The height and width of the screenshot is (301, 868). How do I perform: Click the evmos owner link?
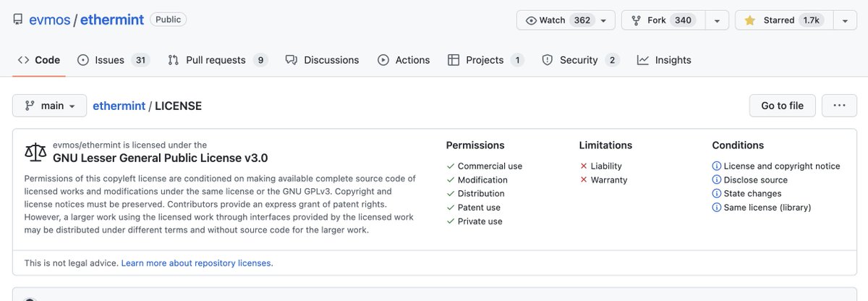[49, 20]
